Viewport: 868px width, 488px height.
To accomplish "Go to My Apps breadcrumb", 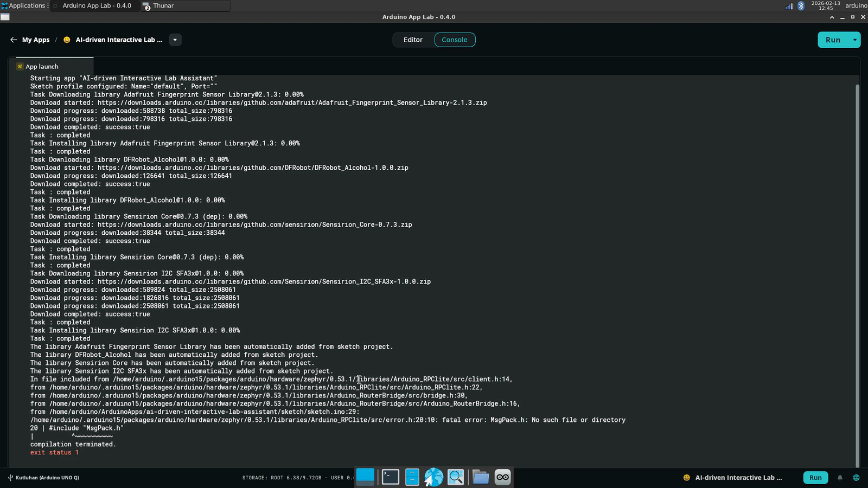I will coord(36,40).
